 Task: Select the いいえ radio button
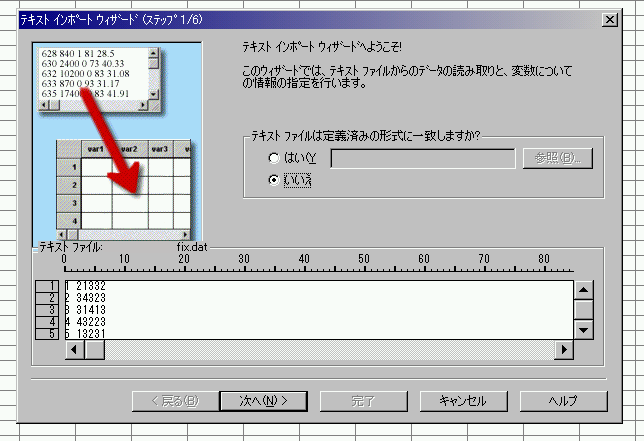click(x=274, y=180)
